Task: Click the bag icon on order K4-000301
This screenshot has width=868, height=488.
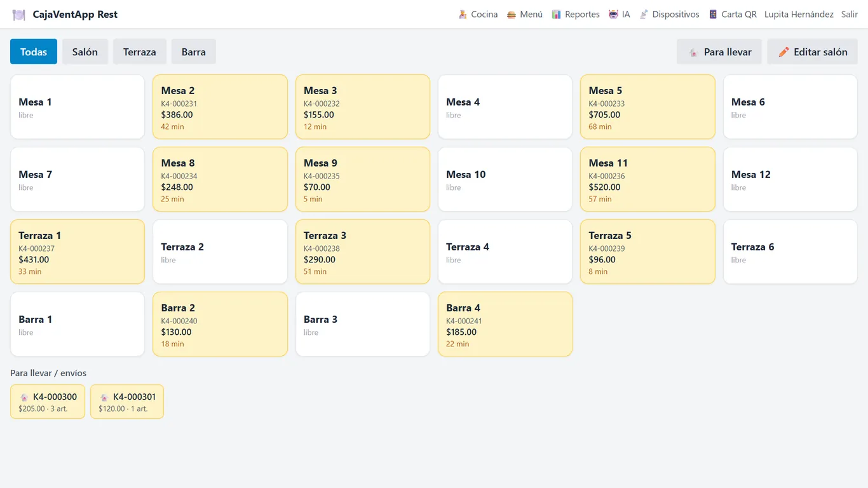Action: (104, 397)
